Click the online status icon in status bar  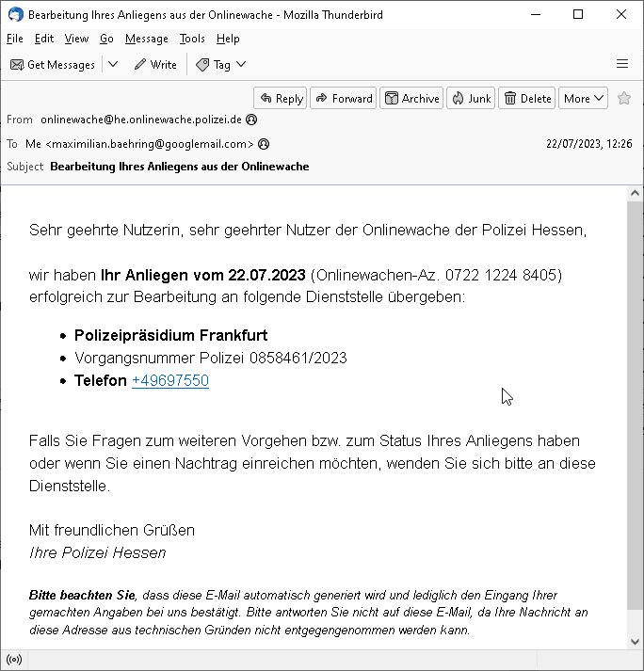14,660
